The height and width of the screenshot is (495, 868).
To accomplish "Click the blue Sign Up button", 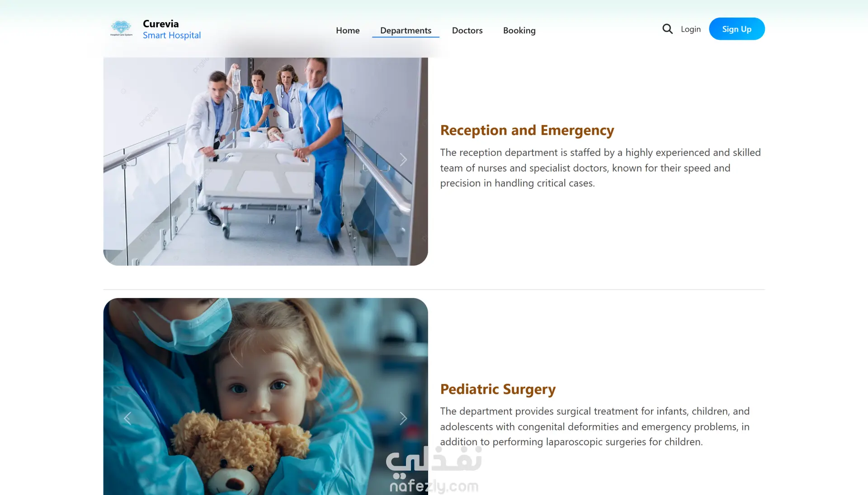I will 736,29.
